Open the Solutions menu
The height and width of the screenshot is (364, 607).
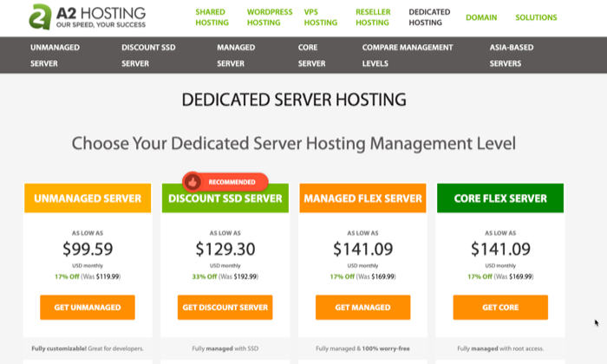[536, 17]
